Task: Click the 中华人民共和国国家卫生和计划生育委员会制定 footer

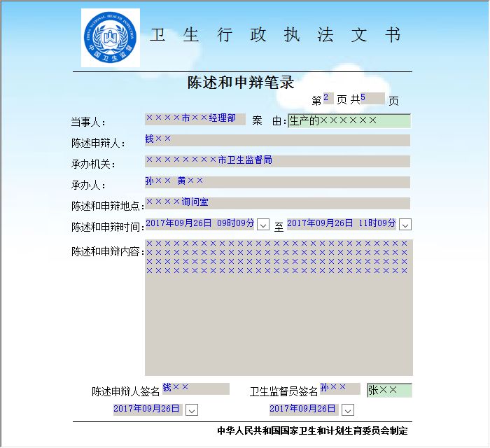Action: [312, 430]
